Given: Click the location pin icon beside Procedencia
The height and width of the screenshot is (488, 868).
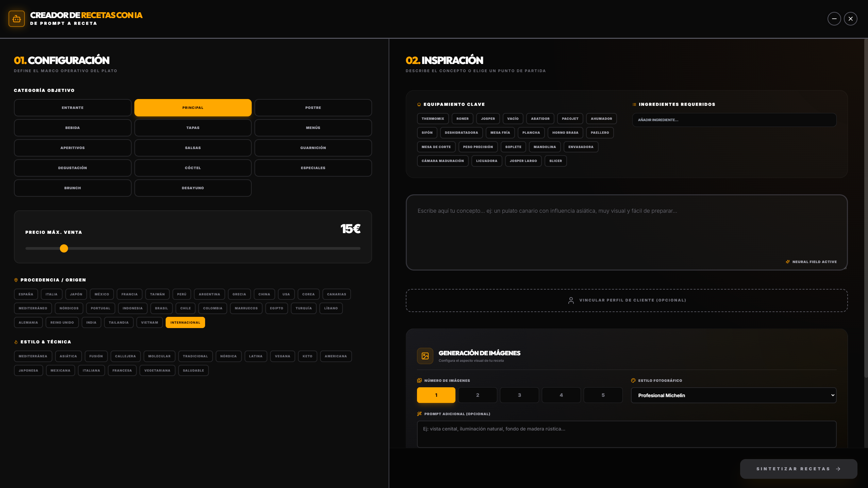Looking at the screenshot, I should pos(16,280).
